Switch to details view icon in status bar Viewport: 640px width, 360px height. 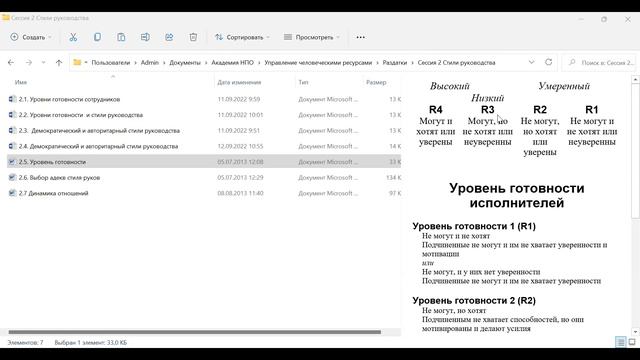(x=620, y=342)
